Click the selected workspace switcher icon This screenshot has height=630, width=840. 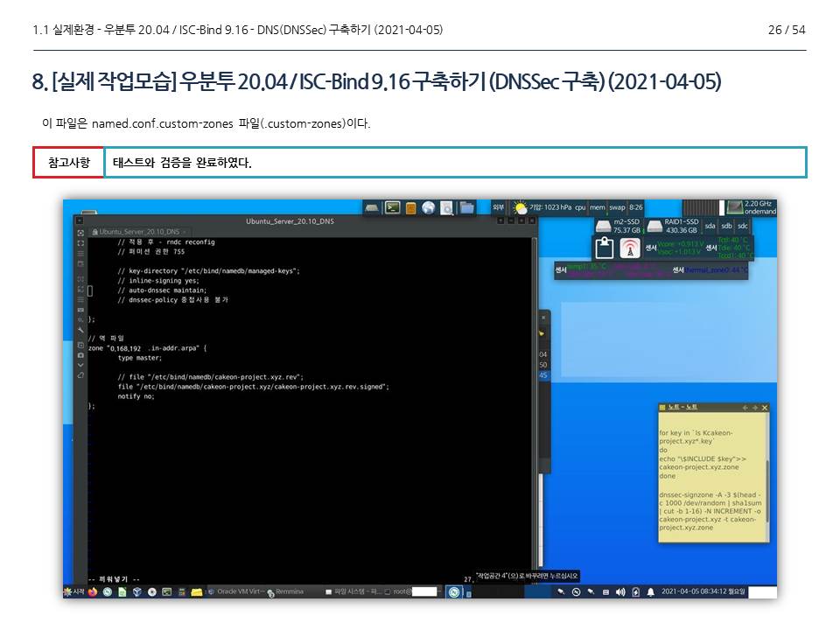(454, 592)
